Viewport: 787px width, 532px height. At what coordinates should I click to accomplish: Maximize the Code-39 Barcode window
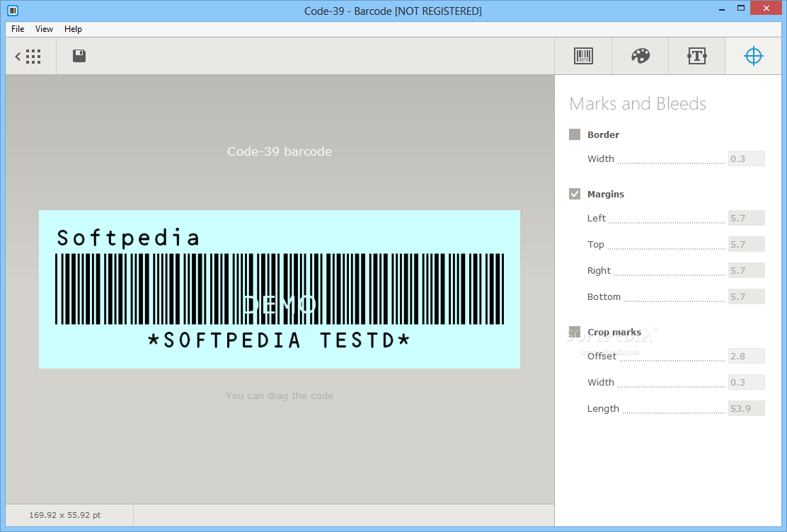(x=741, y=8)
